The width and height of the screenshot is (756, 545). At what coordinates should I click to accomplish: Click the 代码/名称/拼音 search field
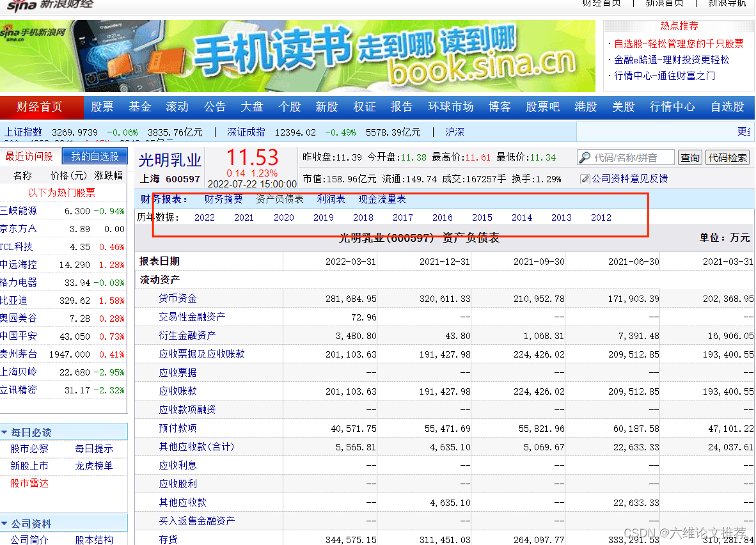point(626,158)
